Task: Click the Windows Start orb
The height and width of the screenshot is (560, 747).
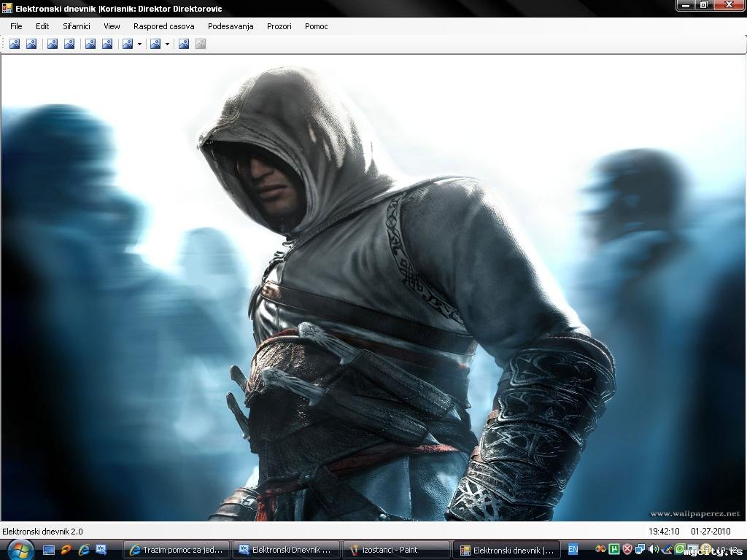Action: pos(20,550)
